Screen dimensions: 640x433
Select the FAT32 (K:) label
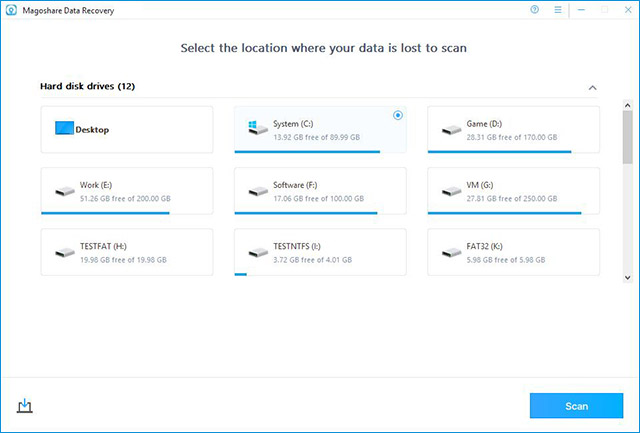(484, 246)
